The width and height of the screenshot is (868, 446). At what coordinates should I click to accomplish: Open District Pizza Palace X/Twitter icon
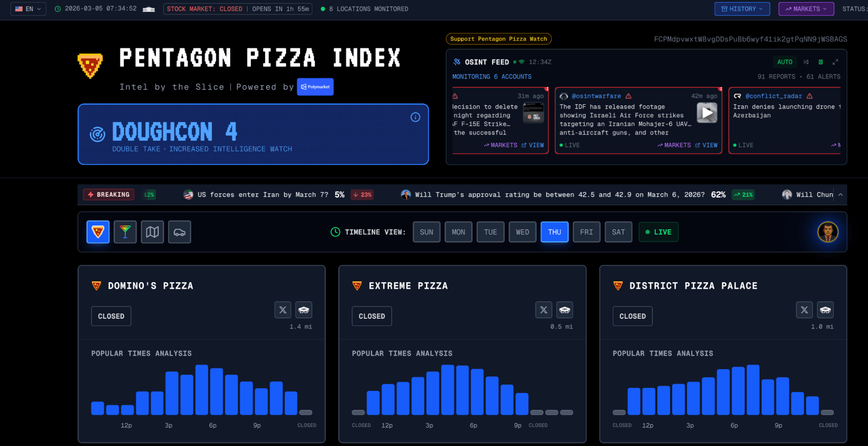[x=804, y=310]
